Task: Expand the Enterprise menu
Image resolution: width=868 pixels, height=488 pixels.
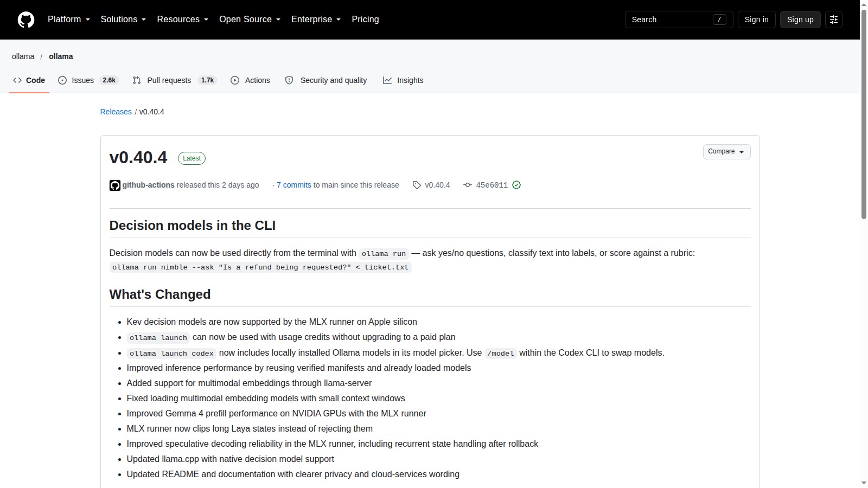Action: 316,20
